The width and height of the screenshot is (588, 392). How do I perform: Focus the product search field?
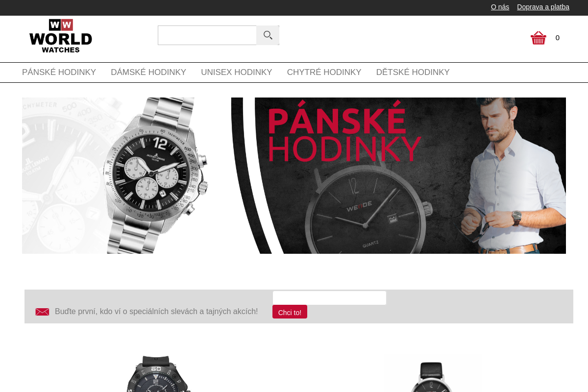click(x=207, y=35)
